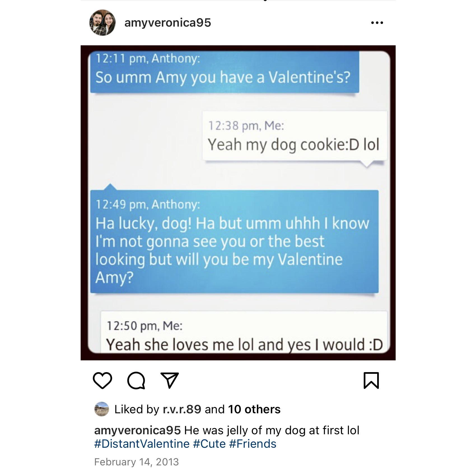Open the three-dot more options menu
476x476 pixels.
[377, 23]
